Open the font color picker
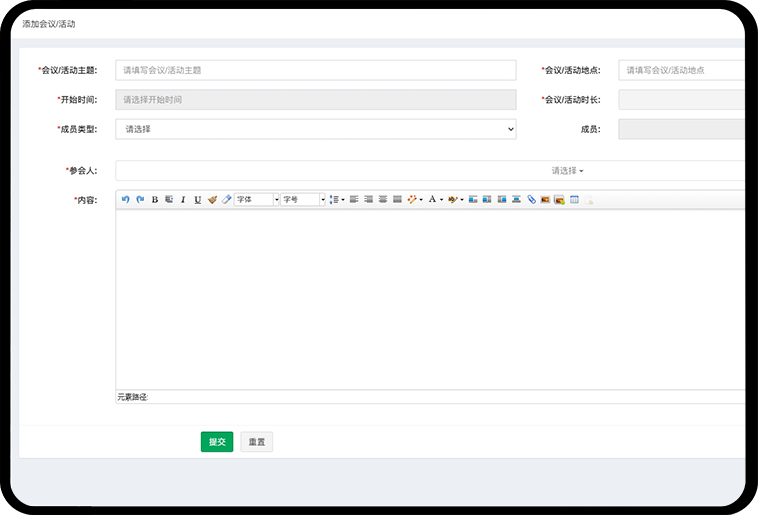The width and height of the screenshot is (758, 515). pos(433,200)
